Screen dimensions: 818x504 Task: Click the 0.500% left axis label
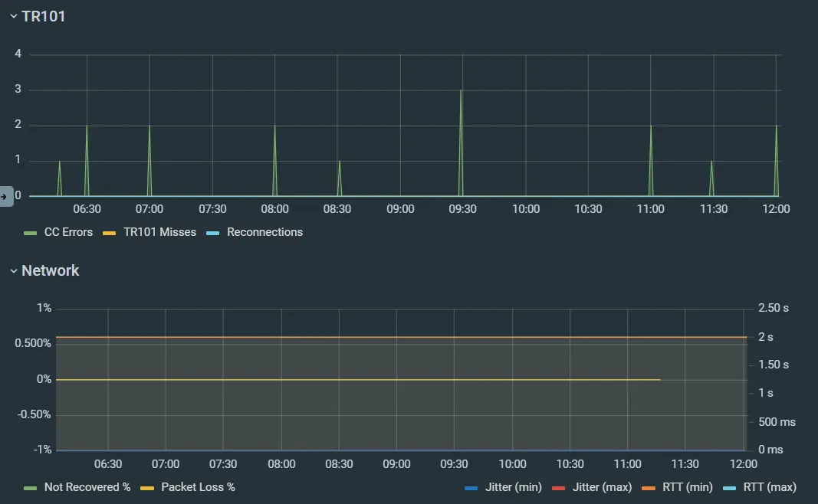(33, 343)
